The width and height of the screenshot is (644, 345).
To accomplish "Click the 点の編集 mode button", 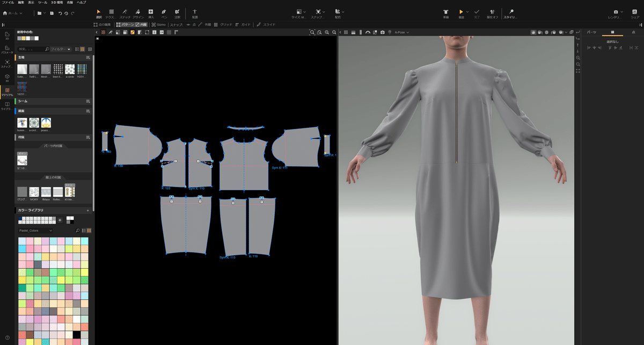I will click(103, 24).
